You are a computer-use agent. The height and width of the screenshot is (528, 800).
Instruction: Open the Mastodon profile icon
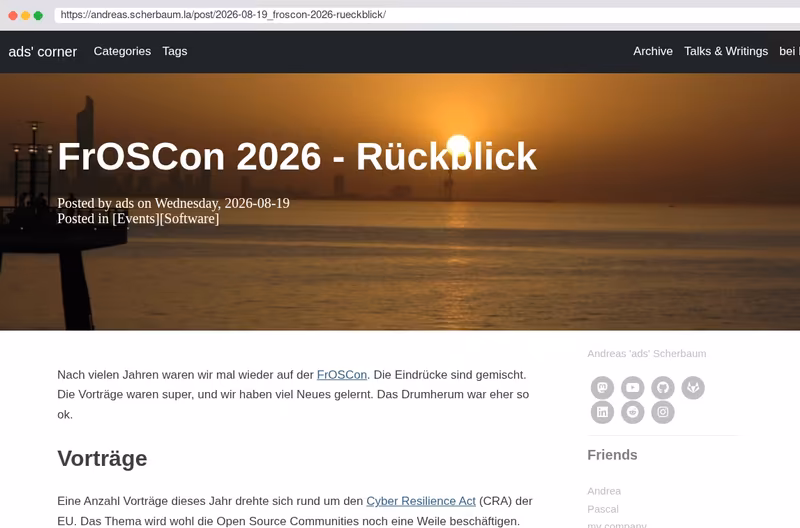[602, 388]
